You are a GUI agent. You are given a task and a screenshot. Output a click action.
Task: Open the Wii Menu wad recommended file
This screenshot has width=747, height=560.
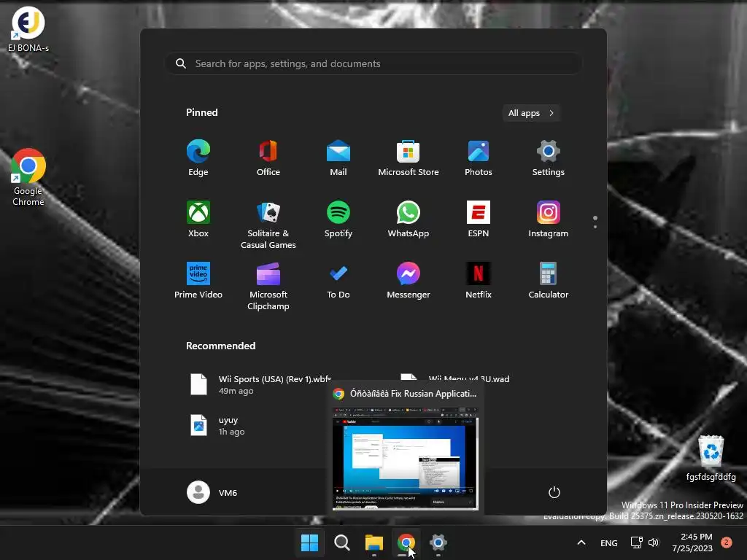455,379
